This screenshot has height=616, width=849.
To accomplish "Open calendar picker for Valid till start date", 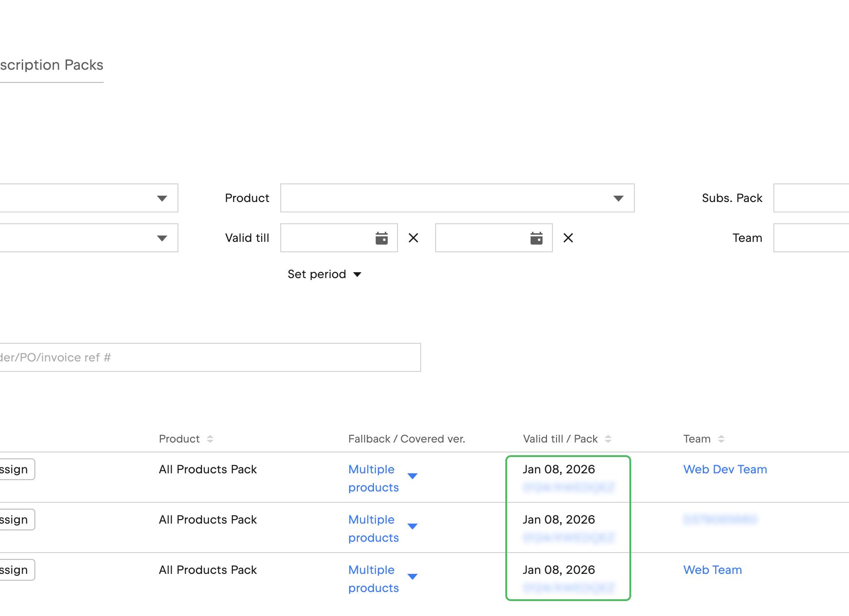I will (381, 238).
